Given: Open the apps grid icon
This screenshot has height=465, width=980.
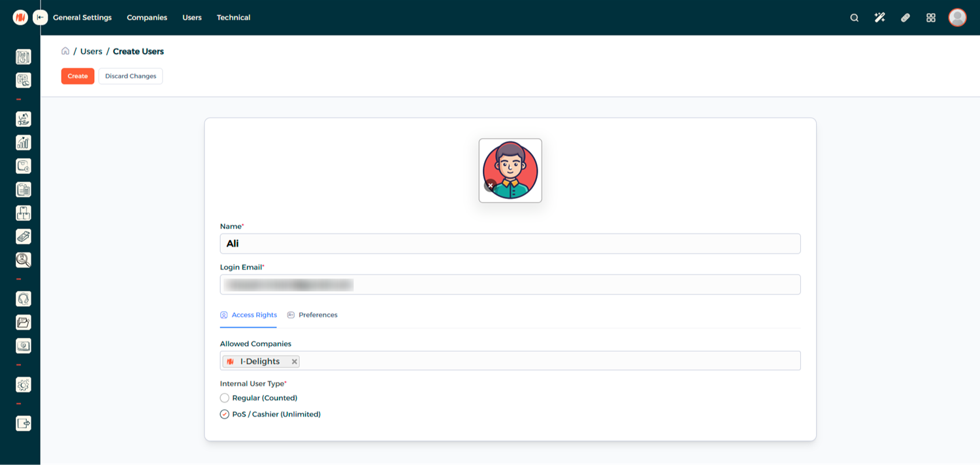Looking at the screenshot, I should click(x=930, y=18).
